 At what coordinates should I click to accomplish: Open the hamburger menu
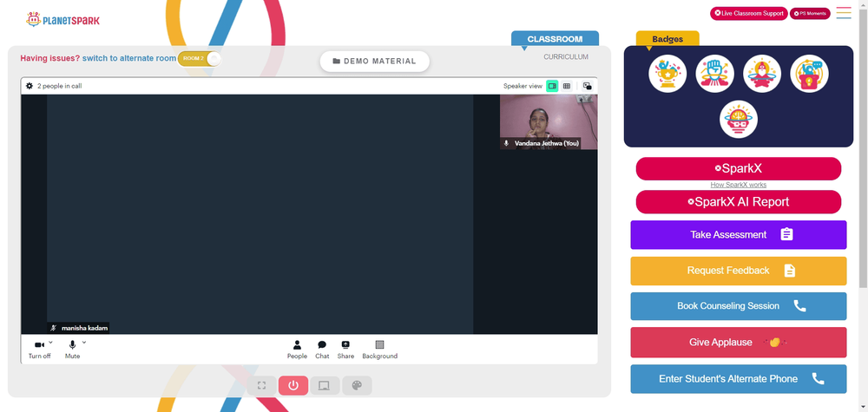pos(844,13)
